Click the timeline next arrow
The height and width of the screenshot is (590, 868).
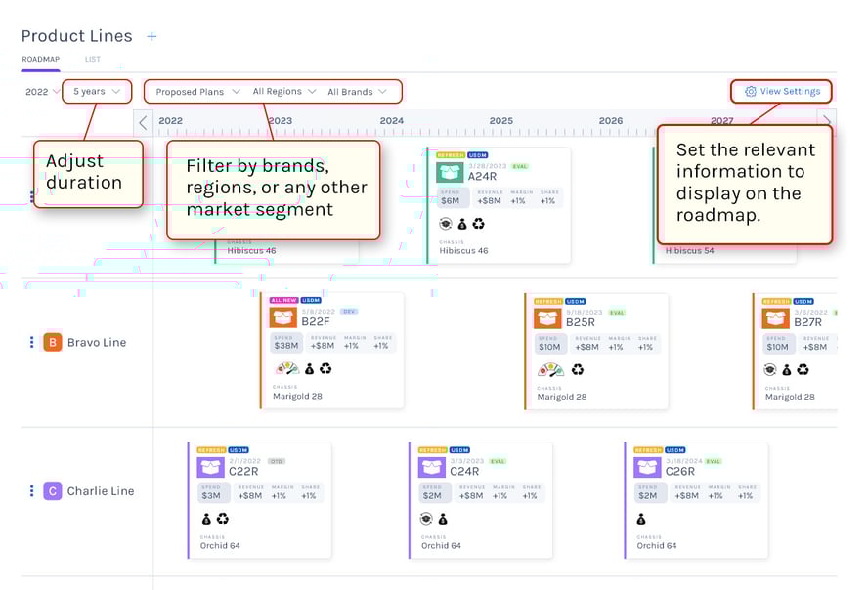[827, 119]
